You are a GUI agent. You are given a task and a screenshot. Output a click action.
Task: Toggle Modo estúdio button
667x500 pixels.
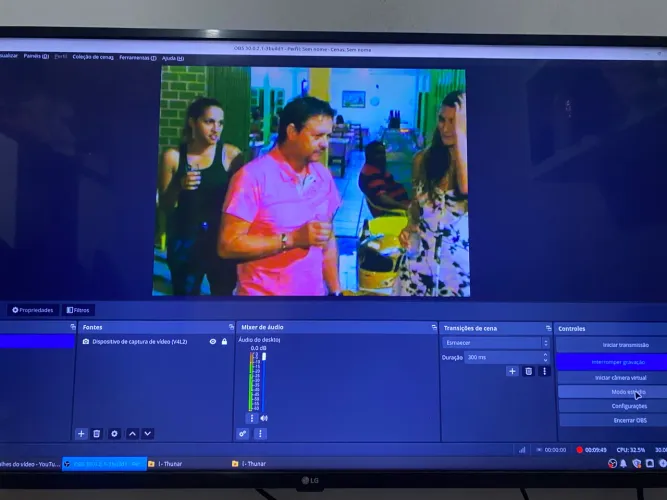[x=613, y=392]
